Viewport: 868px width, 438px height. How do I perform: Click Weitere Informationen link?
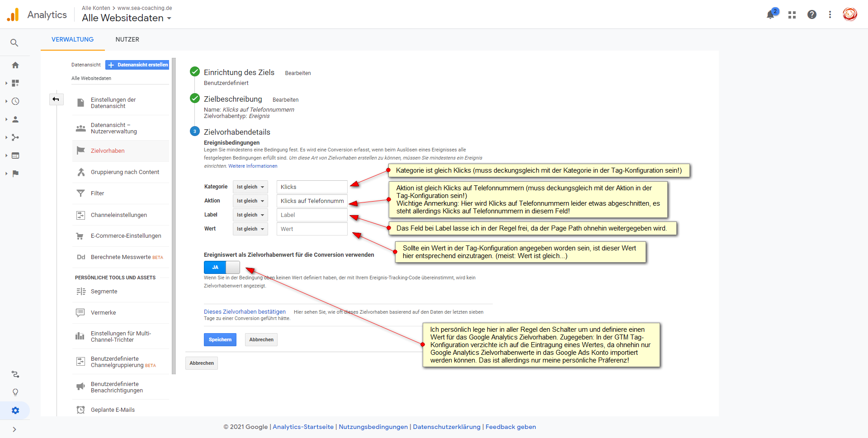click(253, 166)
